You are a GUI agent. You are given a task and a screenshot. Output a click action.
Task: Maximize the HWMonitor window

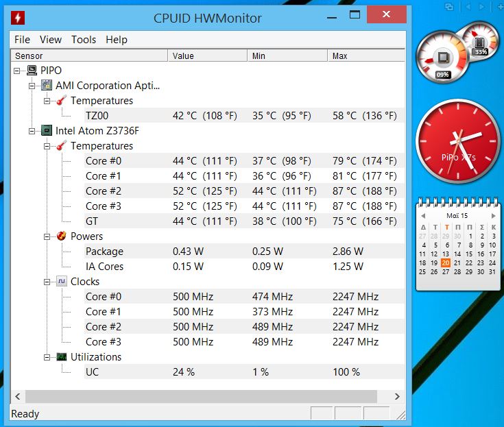tap(355, 14)
